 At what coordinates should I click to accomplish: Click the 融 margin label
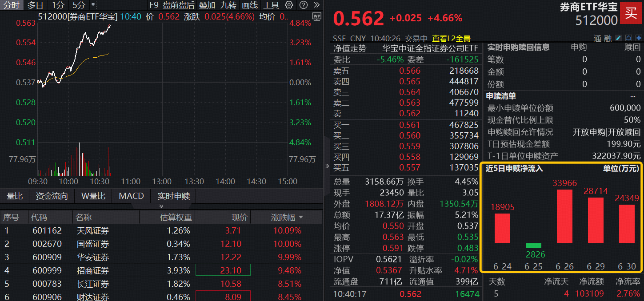(x=608, y=39)
